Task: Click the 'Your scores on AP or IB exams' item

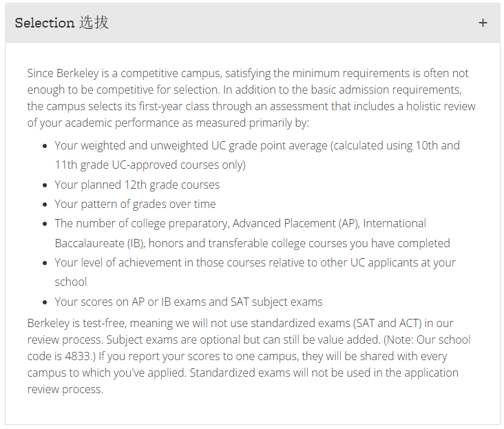Action: click(x=189, y=302)
